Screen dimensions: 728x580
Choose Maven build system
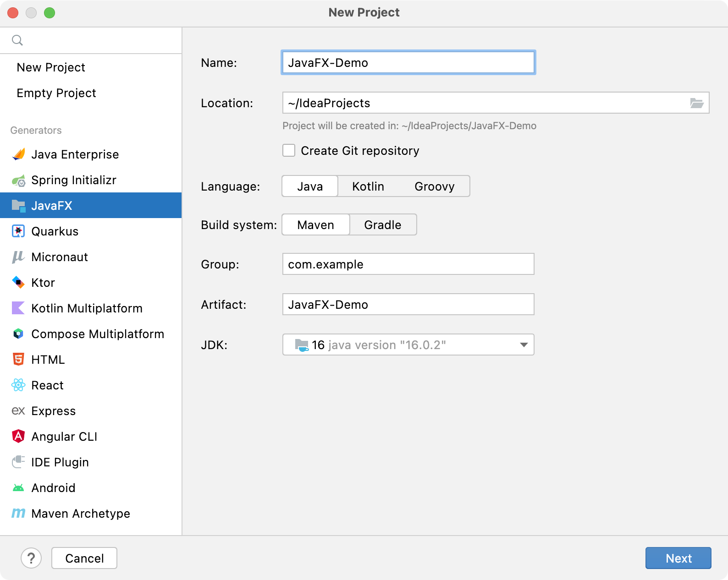pyautogui.click(x=316, y=224)
